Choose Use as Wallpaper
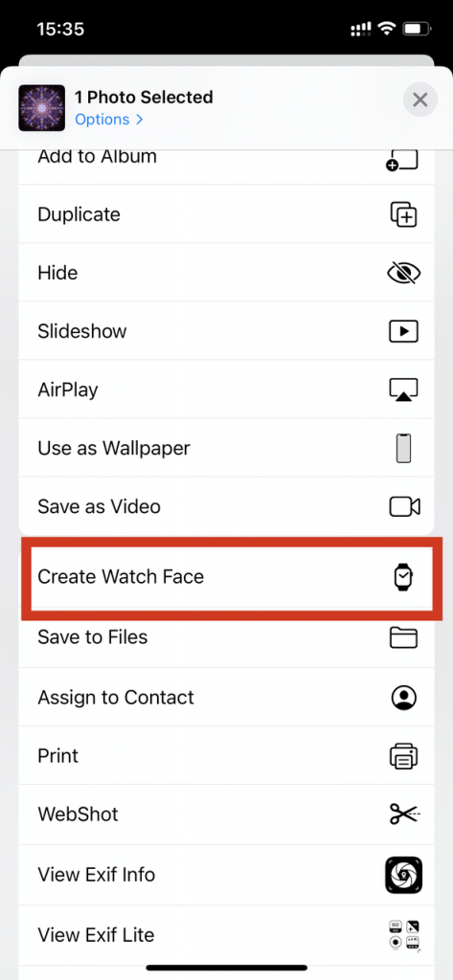The height and width of the screenshot is (980, 453). [226, 448]
